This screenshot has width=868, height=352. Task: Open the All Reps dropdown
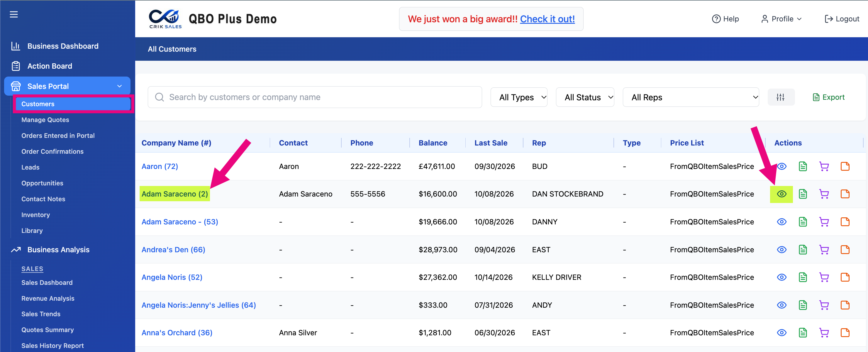coord(691,97)
